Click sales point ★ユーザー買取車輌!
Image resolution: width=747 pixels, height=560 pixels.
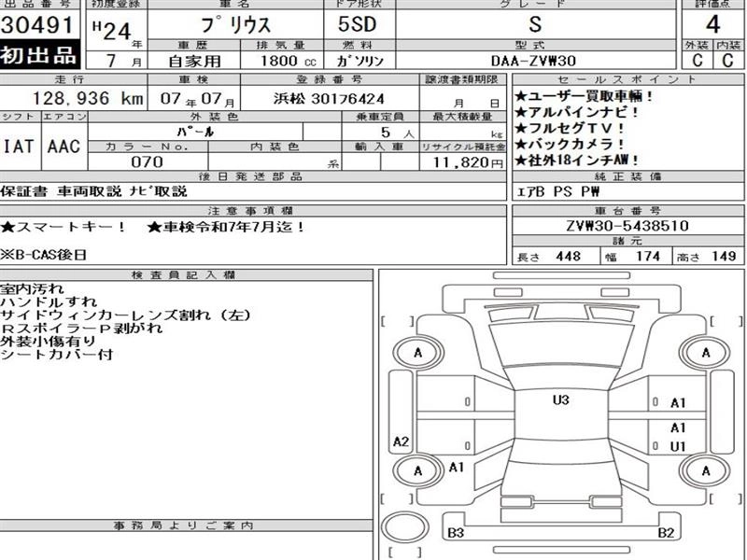click(x=584, y=96)
